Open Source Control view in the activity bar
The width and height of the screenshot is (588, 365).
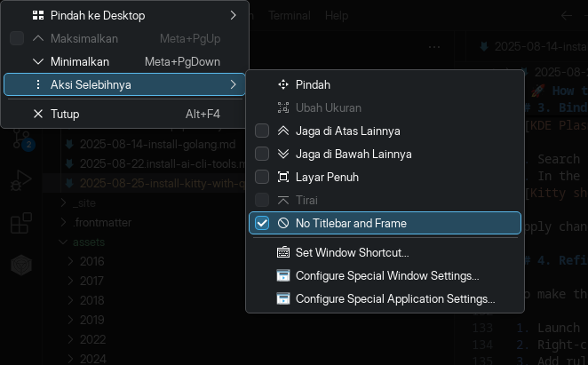(21, 138)
